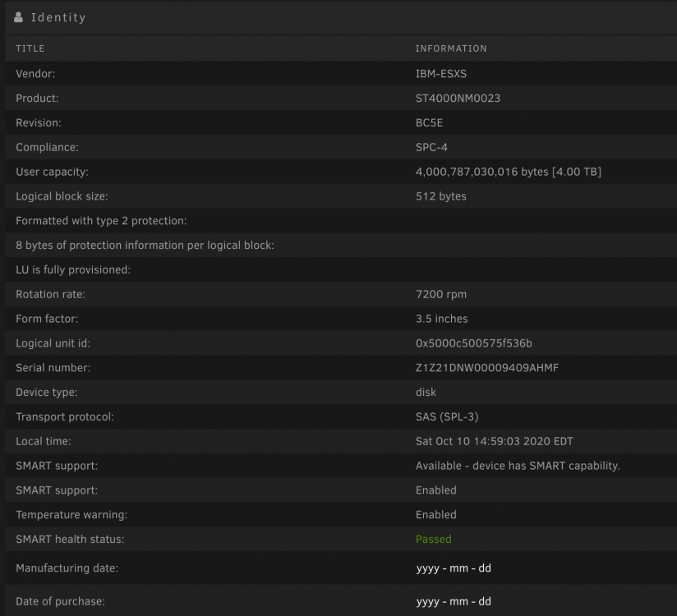Click compliance value SPC-4
This screenshot has height=616, width=677.
(431, 148)
